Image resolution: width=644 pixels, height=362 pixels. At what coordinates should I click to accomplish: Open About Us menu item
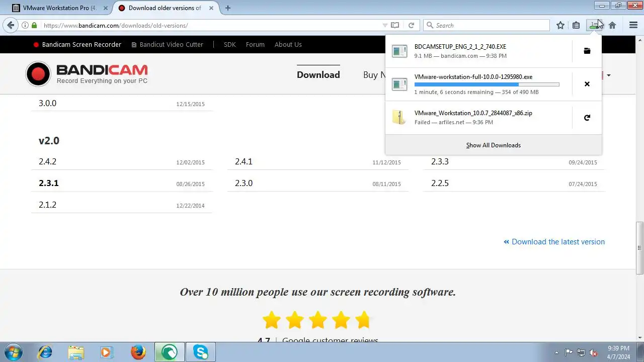click(x=288, y=44)
